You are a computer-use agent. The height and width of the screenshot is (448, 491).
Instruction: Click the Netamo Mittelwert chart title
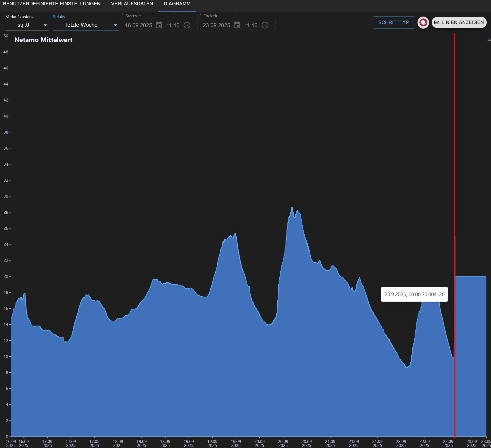point(43,40)
